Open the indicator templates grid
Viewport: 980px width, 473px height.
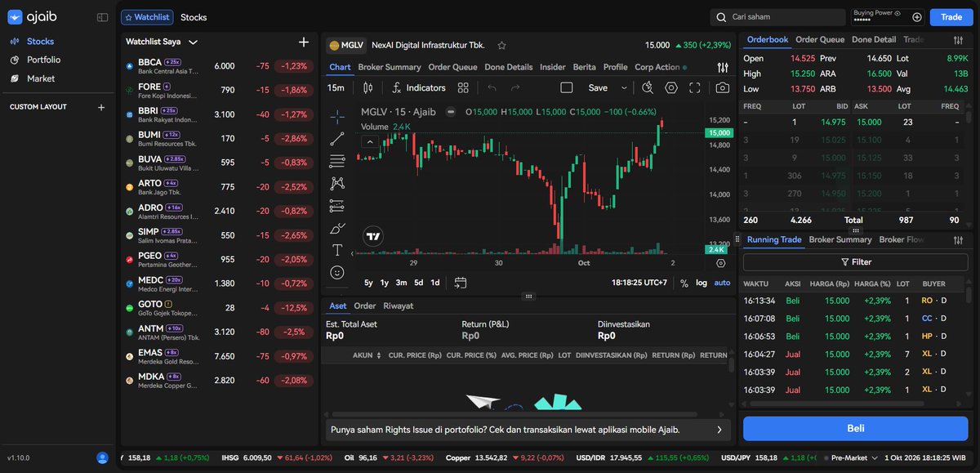[x=463, y=87]
